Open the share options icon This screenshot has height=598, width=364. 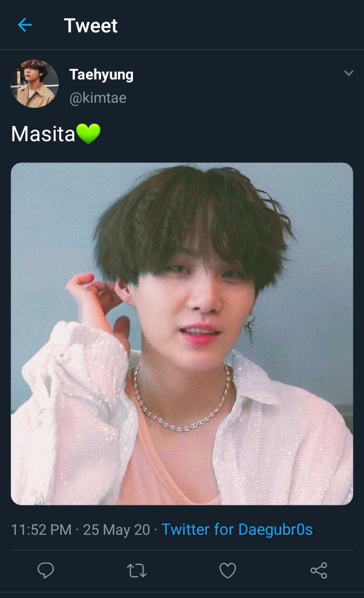click(318, 571)
